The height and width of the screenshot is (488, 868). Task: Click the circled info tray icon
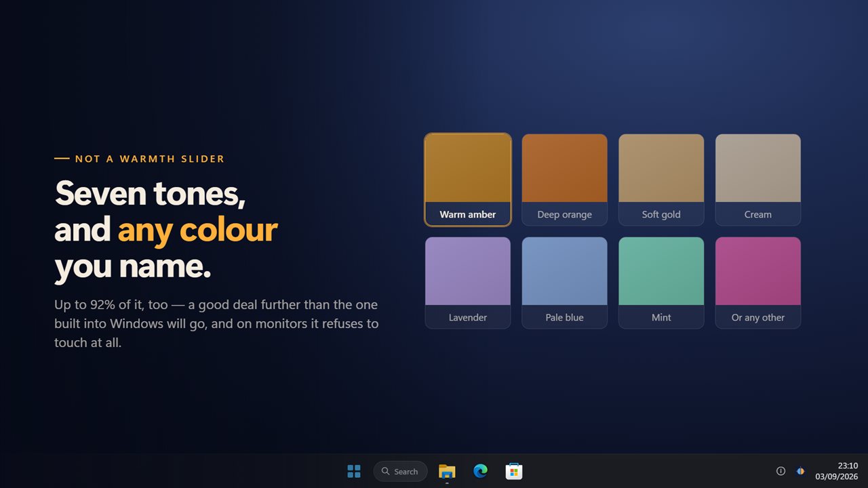click(x=781, y=471)
